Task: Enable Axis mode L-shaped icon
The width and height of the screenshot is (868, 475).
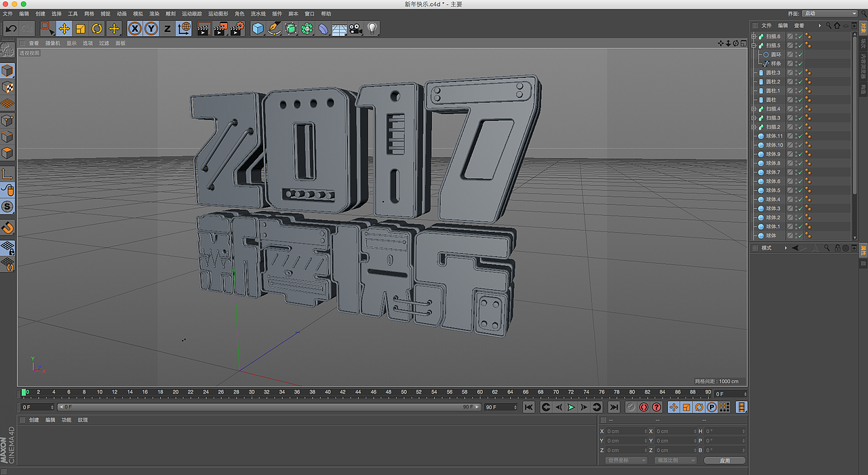Action: point(7,174)
